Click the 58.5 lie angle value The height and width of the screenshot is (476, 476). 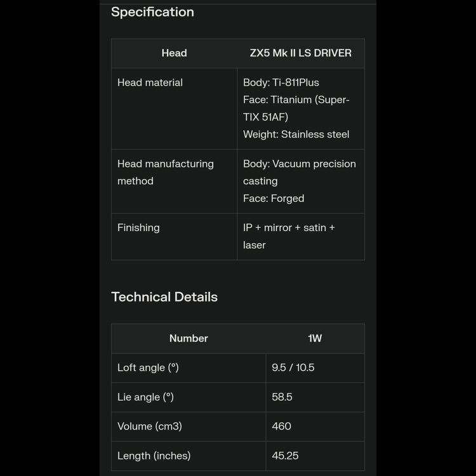coord(282,397)
